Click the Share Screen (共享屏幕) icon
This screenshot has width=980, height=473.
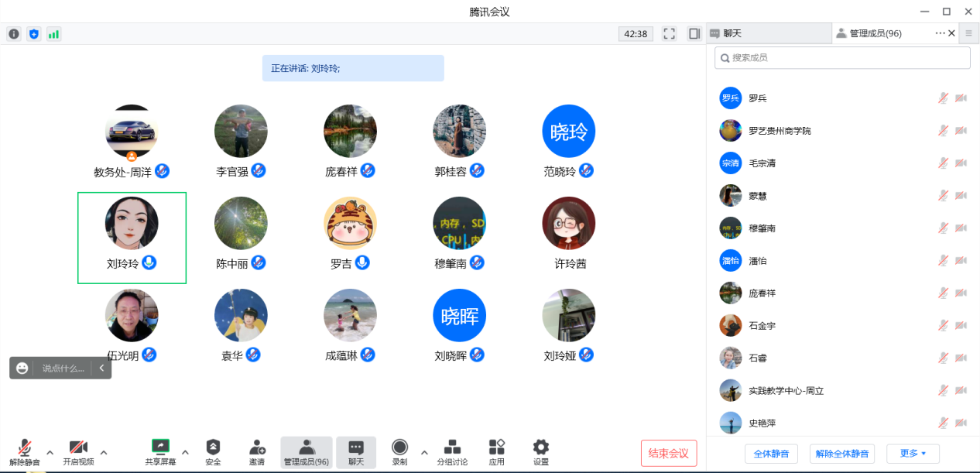tap(160, 447)
